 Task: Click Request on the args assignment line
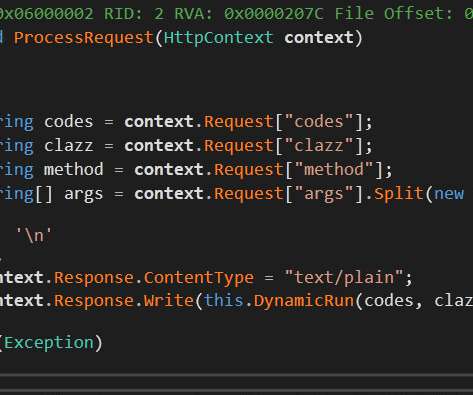[249, 194]
